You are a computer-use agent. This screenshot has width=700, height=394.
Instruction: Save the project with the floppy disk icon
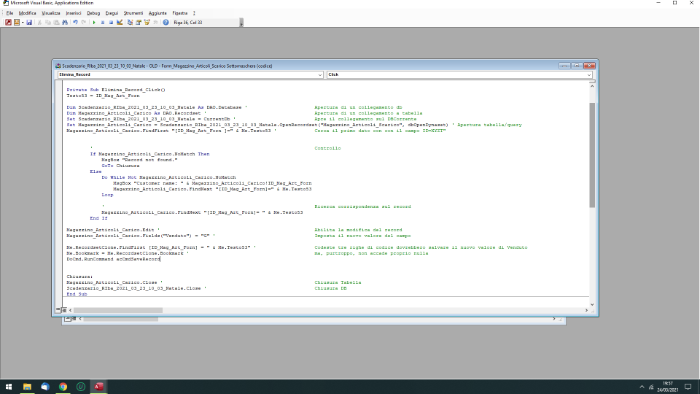pyautogui.click(x=29, y=22)
